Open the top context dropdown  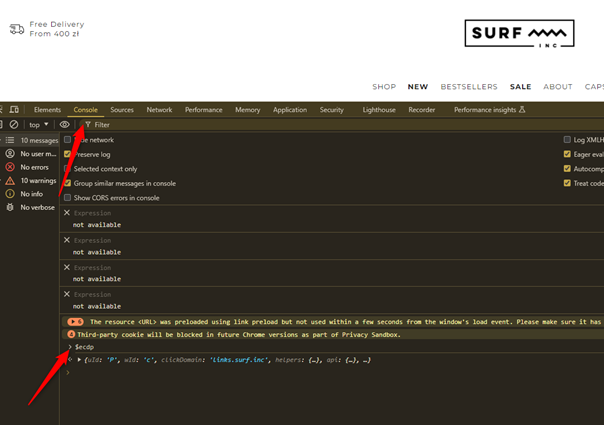coord(39,125)
